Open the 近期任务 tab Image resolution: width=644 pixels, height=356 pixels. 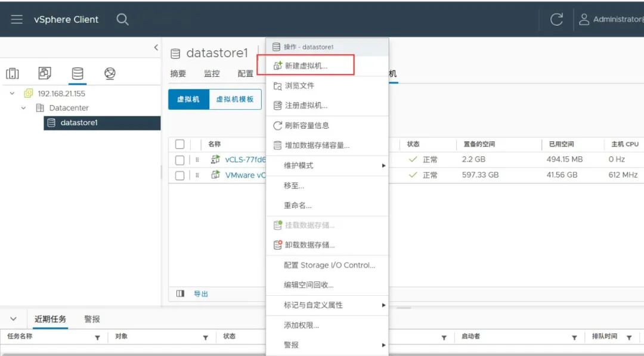pyautogui.click(x=50, y=319)
